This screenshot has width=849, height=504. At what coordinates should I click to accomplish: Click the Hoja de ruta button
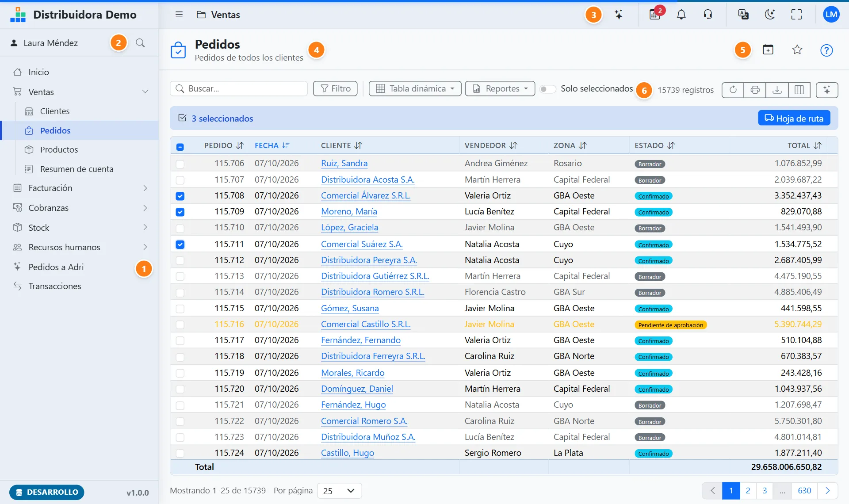click(x=794, y=118)
